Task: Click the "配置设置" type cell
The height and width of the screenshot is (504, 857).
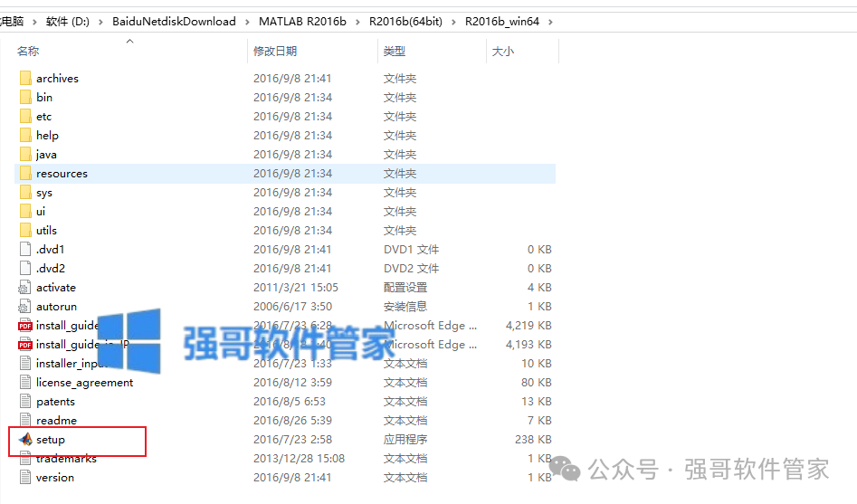Action: pos(405,288)
